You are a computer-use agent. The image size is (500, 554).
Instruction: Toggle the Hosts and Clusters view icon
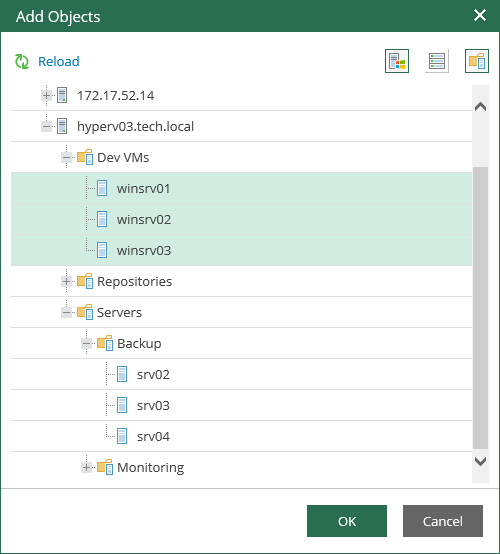click(x=397, y=61)
